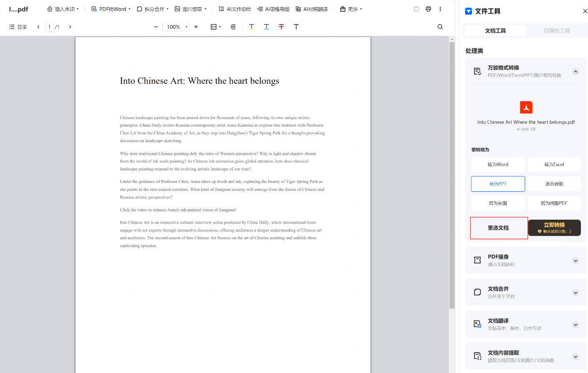Open the search magnifier icon
The image size is (588, 373).
(440, 27)
